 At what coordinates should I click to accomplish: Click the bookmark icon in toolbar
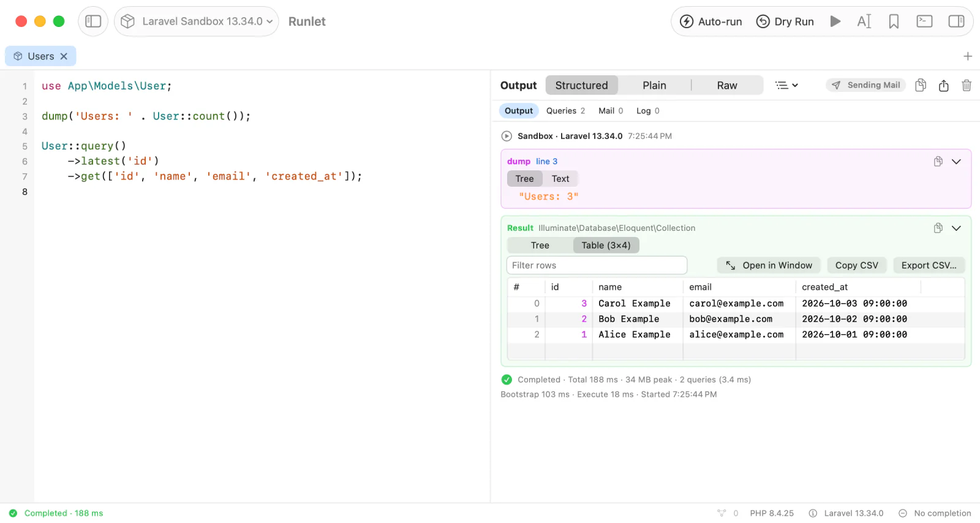tap(894, 21)
